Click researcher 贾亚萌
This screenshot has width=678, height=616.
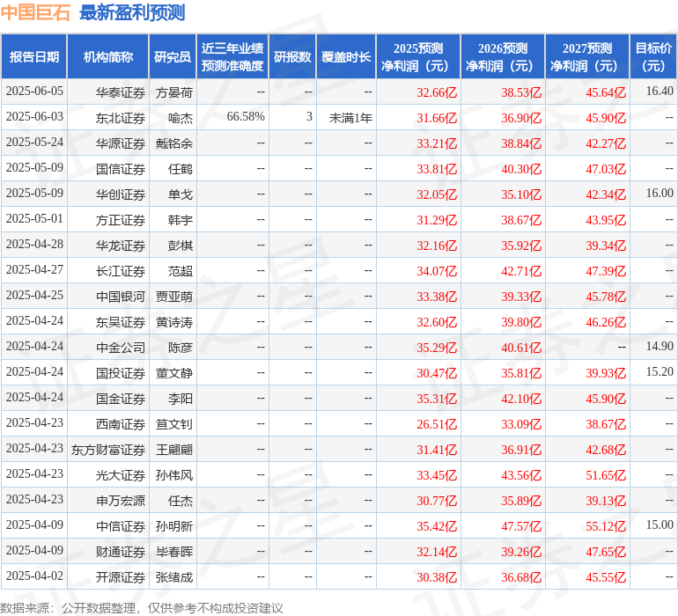pos(174,297)
